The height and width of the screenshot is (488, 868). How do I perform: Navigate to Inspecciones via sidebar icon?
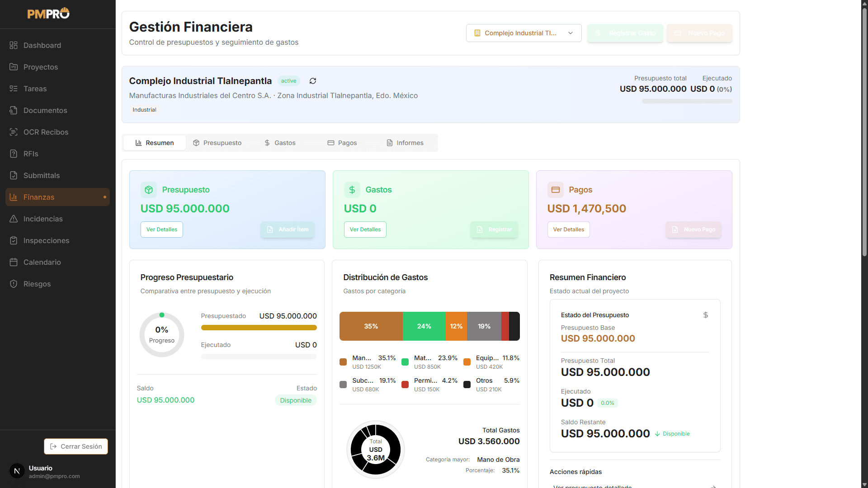click(14, 240)
